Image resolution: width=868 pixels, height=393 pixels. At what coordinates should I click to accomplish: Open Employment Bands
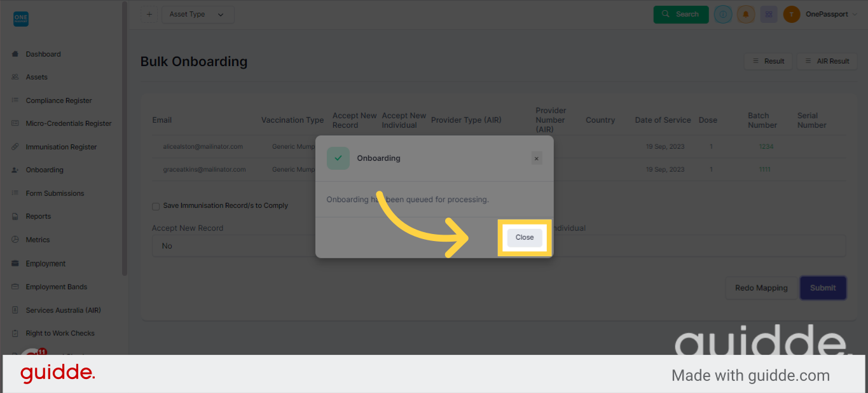pyautogui.click(x=57, y=287)
